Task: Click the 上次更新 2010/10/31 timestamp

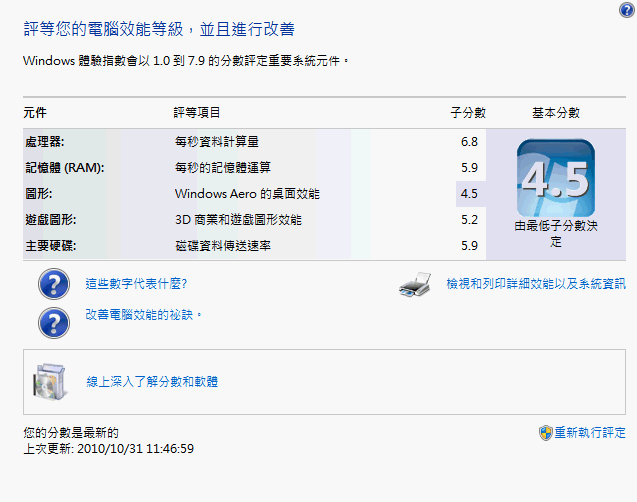Action: click(x=108, y=449)
